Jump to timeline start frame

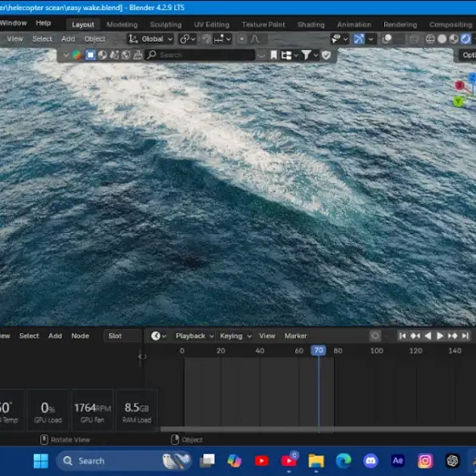pos(403,336)
